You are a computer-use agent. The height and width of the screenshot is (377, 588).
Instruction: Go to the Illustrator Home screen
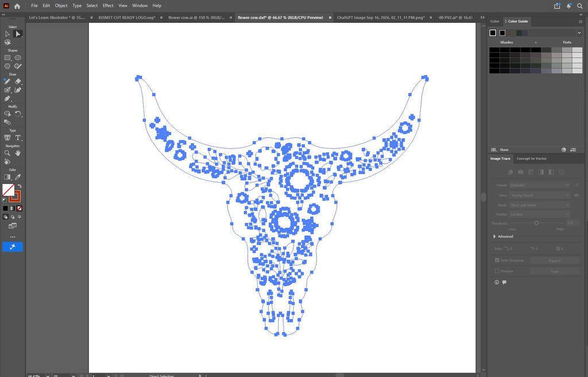coord(17,6)
